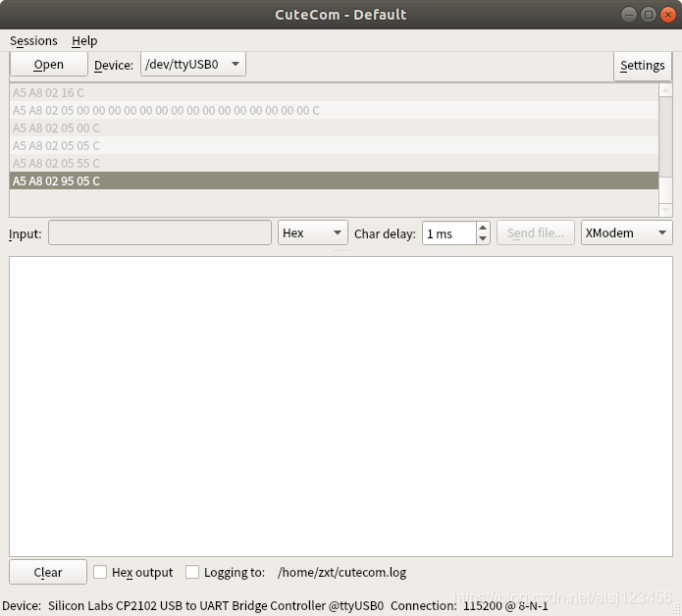
Task: Click the Open device button
Action: (49, 65)
